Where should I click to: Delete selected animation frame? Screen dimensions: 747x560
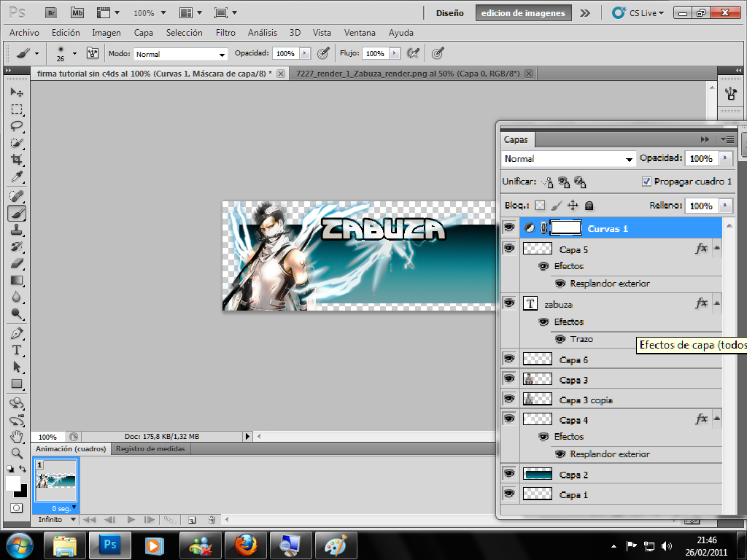(x=212, y=520)
